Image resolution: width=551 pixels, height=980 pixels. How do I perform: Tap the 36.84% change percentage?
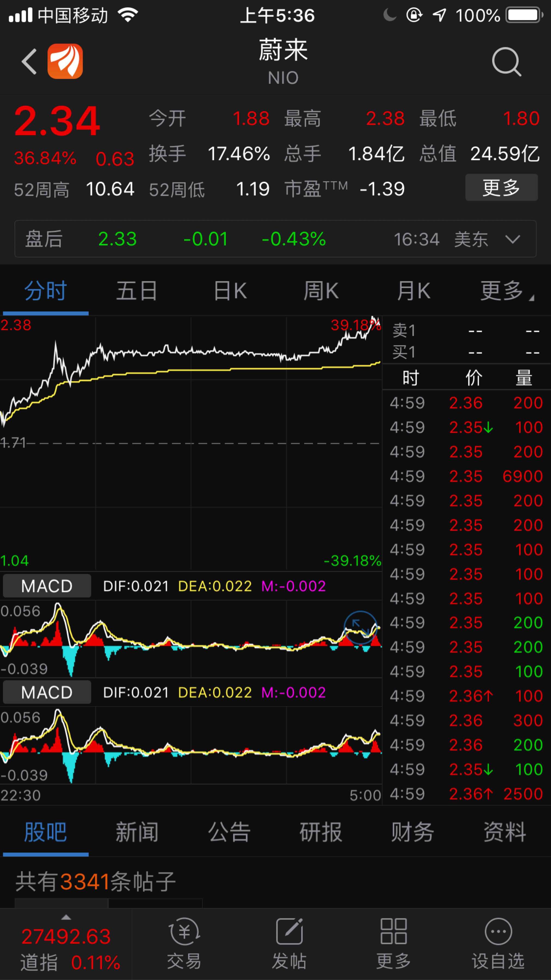[x=45, y=158]
